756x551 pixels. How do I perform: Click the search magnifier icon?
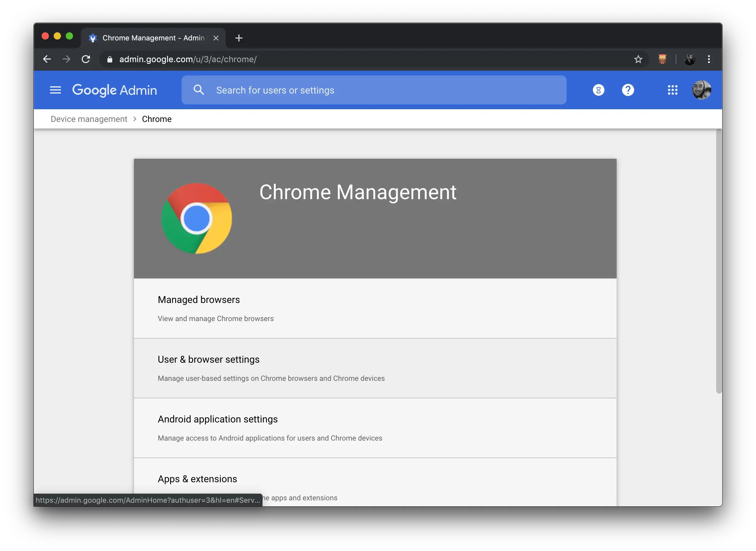point(199,90)
